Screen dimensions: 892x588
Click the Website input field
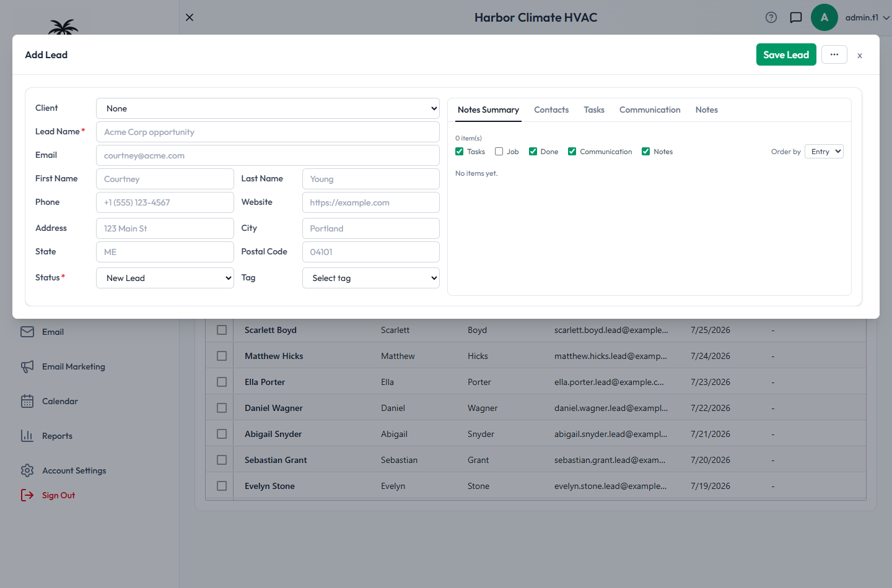(371, 202)
